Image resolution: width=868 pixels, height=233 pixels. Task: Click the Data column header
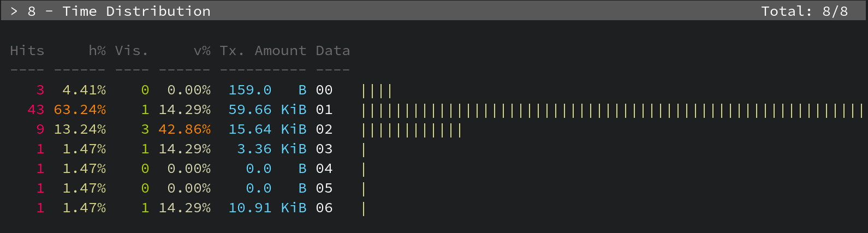332,51
